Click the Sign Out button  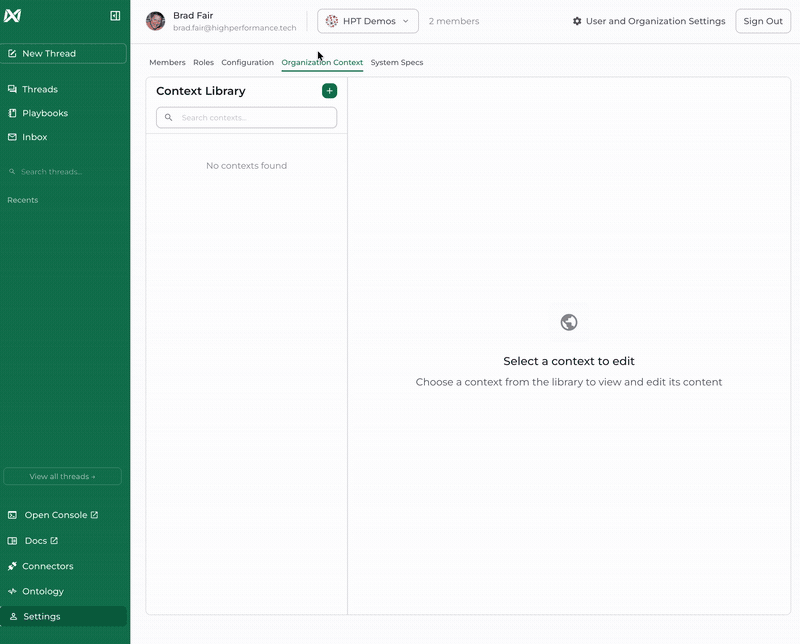click(762, 20)
